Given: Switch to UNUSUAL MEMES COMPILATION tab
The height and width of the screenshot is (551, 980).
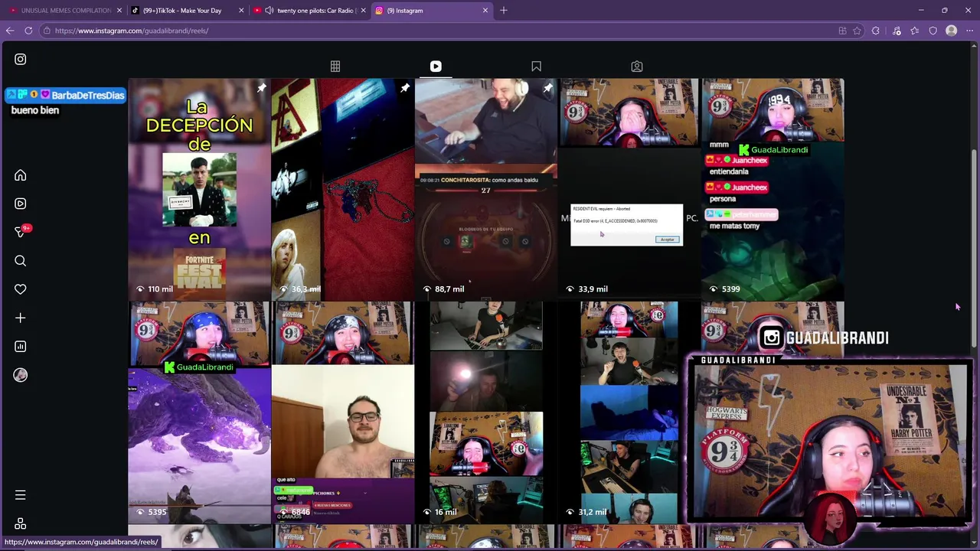Looking at the screenshot, I should pyautogui.click(x=65, y=11).
